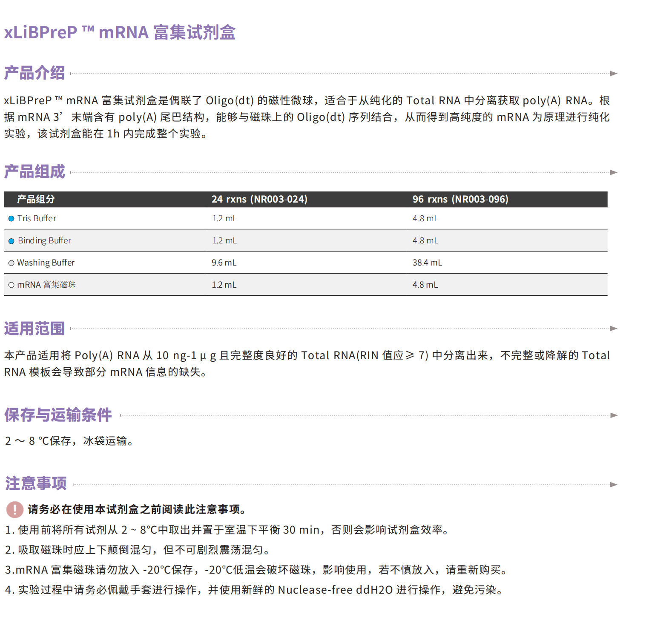Select the 适用范围 section heading
The image size is (672, 620).
[34, 329]
